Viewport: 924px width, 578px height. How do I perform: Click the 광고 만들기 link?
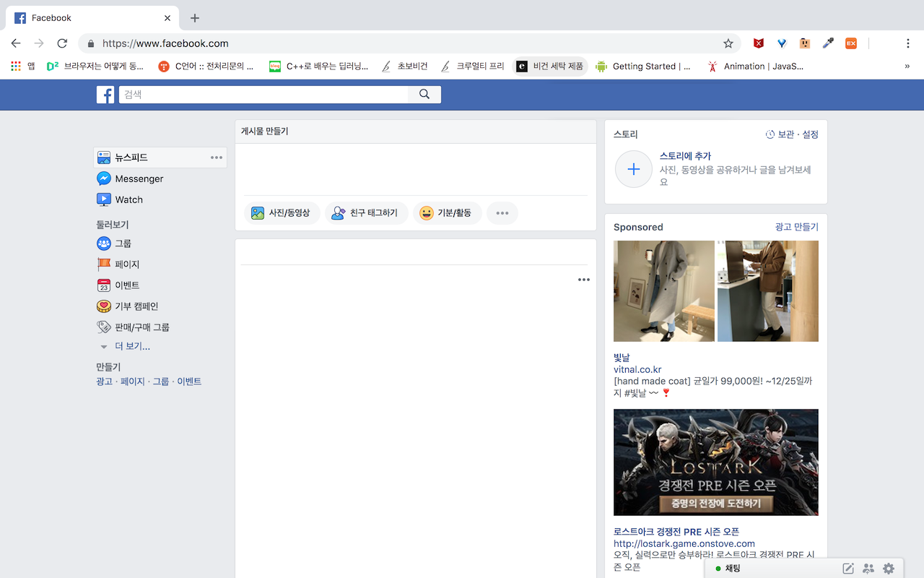[796, 227]
